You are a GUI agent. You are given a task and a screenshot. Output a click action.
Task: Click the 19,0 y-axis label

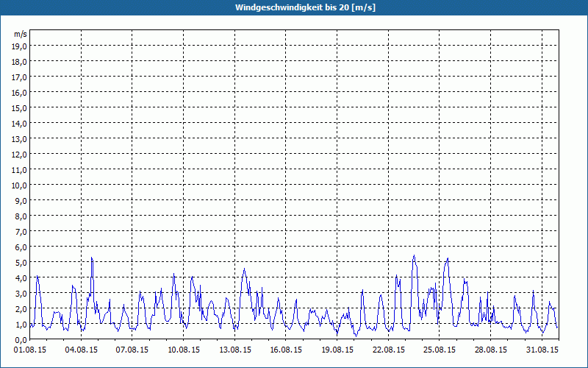pyautogui.click(x=21, y=46)
